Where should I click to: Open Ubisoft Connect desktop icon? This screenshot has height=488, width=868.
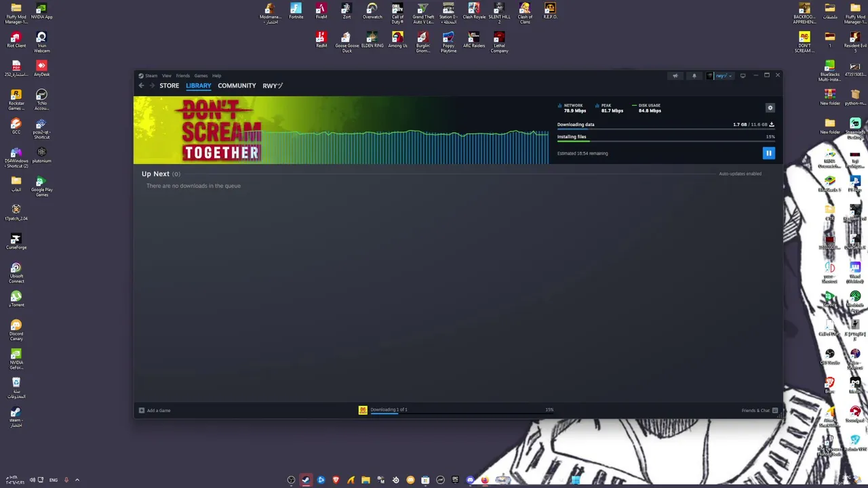pos(16,272)
